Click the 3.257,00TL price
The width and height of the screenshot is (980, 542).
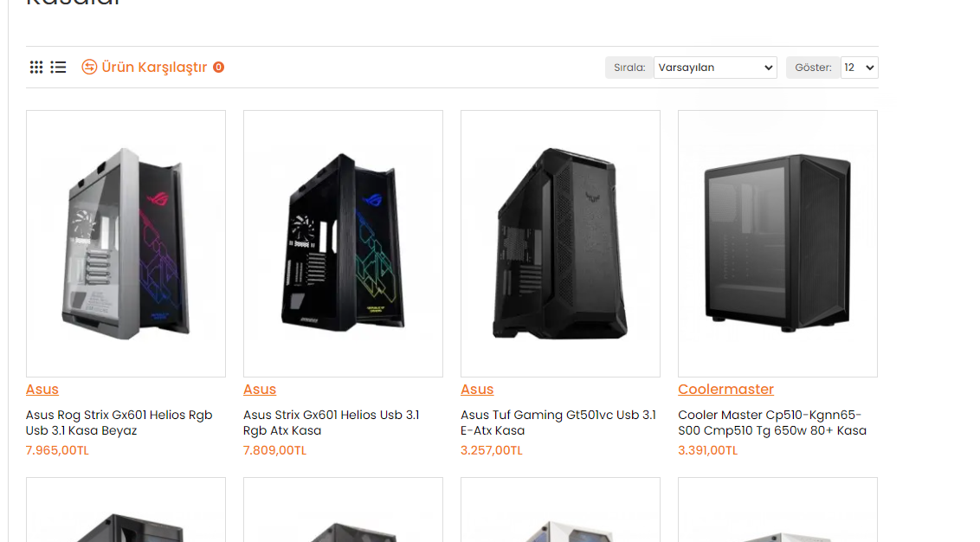(x=491, y=450)
